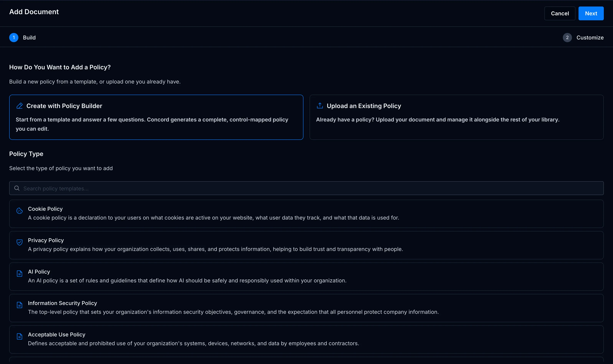Click the step 1 circle badge

(x=14, y=38)
